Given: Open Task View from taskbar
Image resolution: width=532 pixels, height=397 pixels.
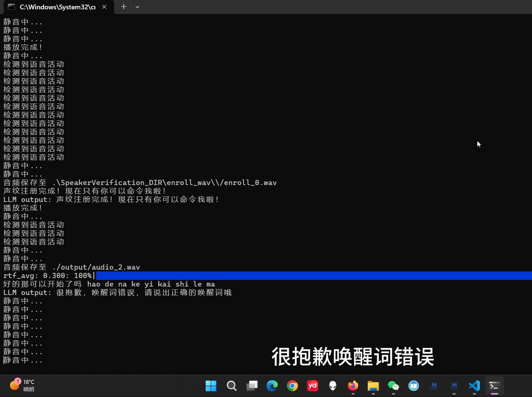Looking at the screenshot, I should coord(252,386).
